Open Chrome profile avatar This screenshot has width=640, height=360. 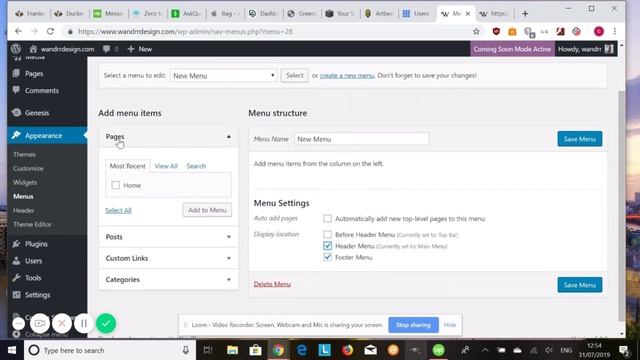(x=599, y=31)
